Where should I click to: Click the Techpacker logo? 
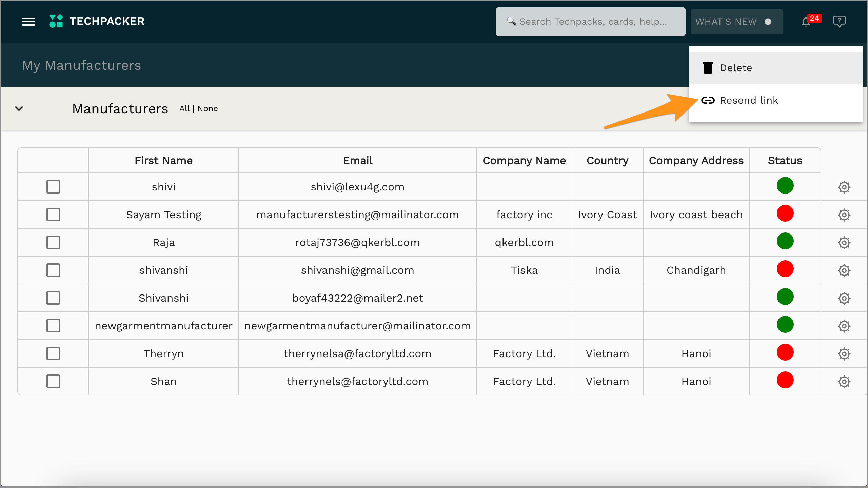(97, 21)
